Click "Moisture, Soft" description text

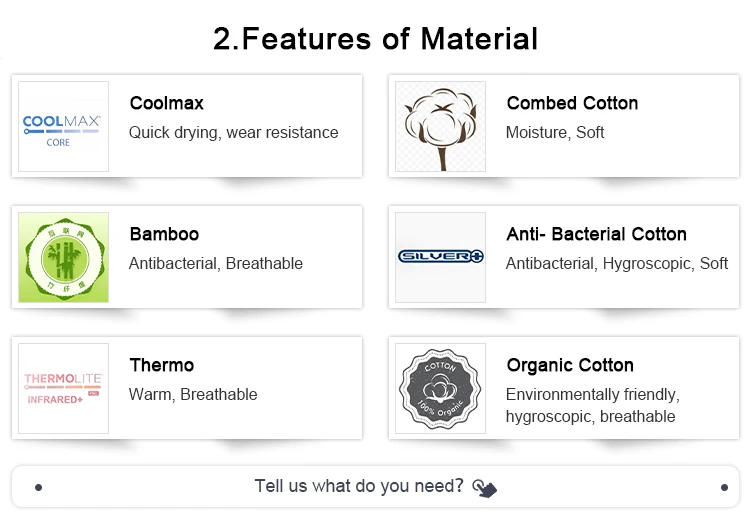pos(555,132)
